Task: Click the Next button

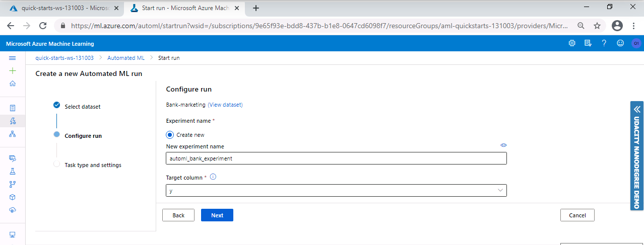Action: tap(217, 215)
